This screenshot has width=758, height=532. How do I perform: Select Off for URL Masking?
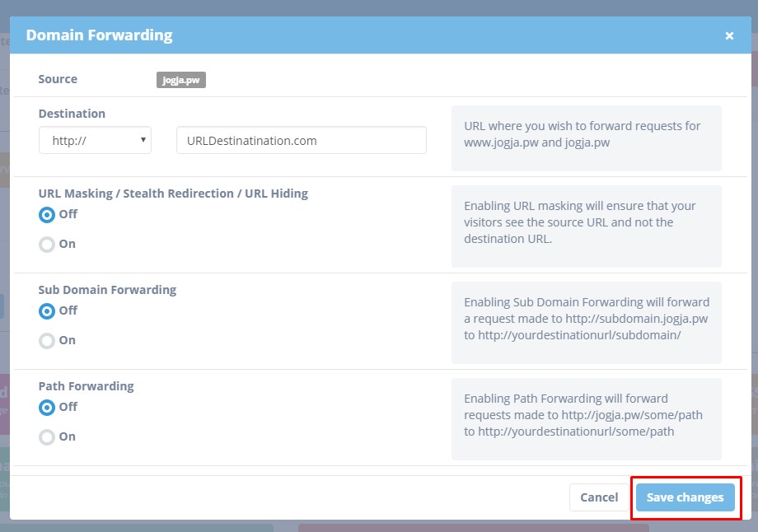[x=47, y=214]
